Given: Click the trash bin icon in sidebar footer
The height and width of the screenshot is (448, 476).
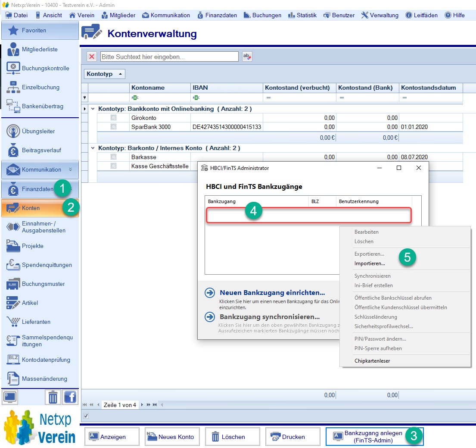Looking at the screenshot, I should (x=53, y=397).
